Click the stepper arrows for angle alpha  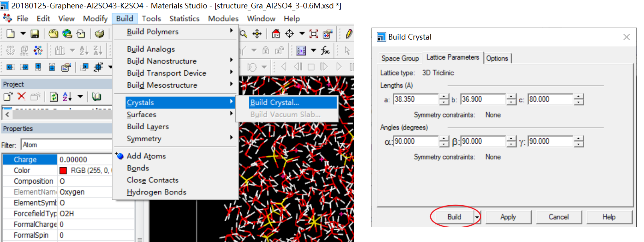coord(444,141)
